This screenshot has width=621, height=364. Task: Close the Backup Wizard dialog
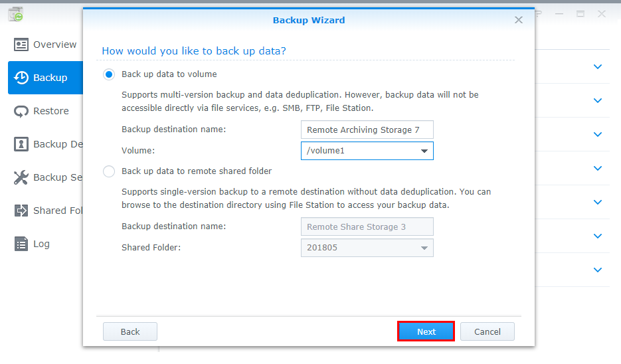click(519, 20)
